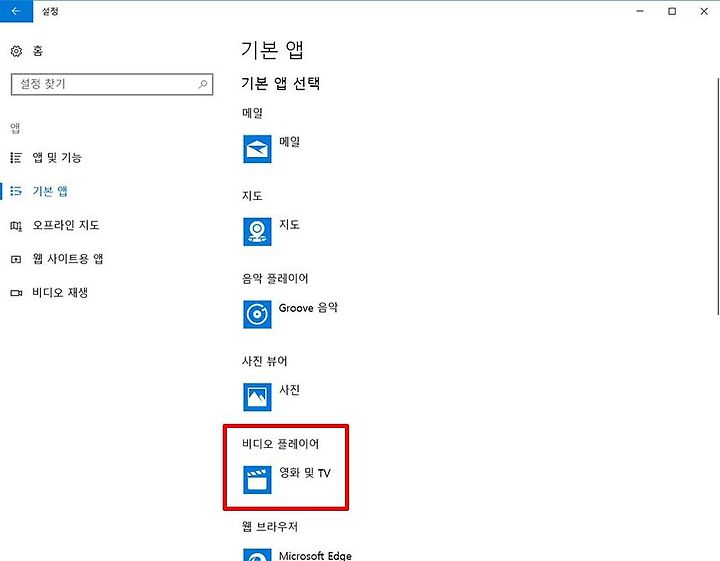Viewport: 720px width, 561px height.
Task: Choose the Movies & TV clapperboard icon
Action: click(x=257, y=479)
